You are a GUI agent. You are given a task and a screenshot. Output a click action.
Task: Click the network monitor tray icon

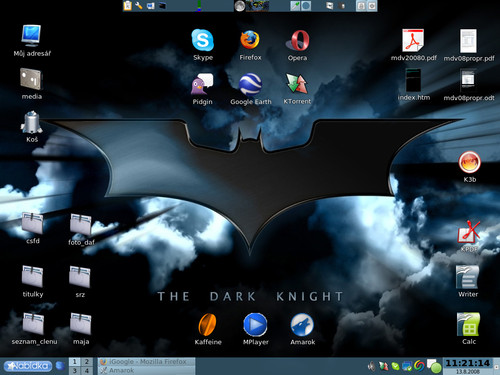[407, 366]
